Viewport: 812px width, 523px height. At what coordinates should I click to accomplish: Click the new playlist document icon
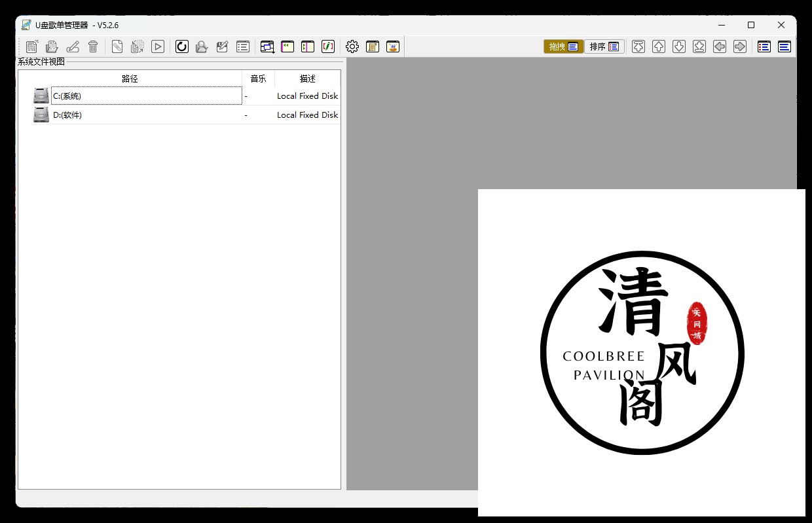tap(32, 46)
